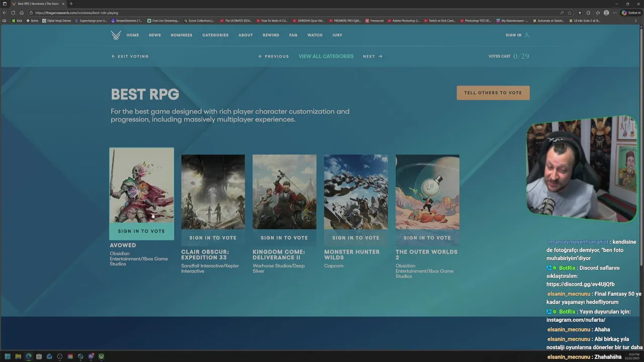Open the Free Live Streaming bookmark
The image size is (644, 362).
pos(163,21)
